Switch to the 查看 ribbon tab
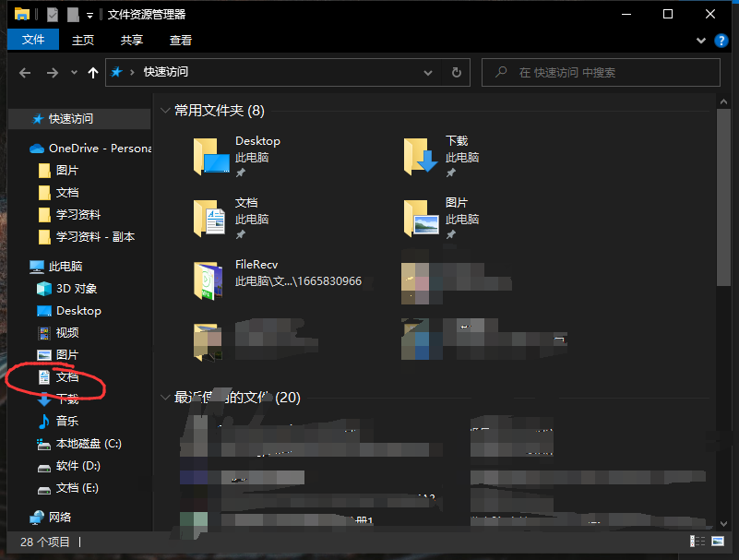The width and height of the screenshot is (739, 560). pyautogui.click(x=181, y=40)
